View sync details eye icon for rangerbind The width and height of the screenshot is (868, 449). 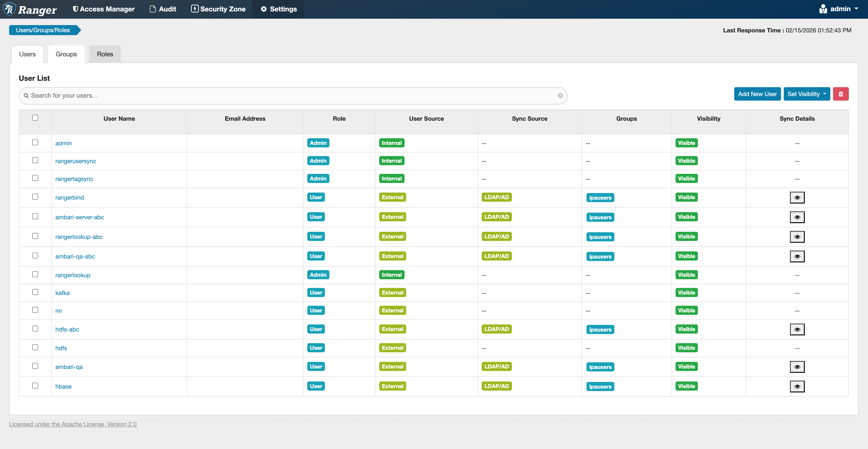coord(797,197)
